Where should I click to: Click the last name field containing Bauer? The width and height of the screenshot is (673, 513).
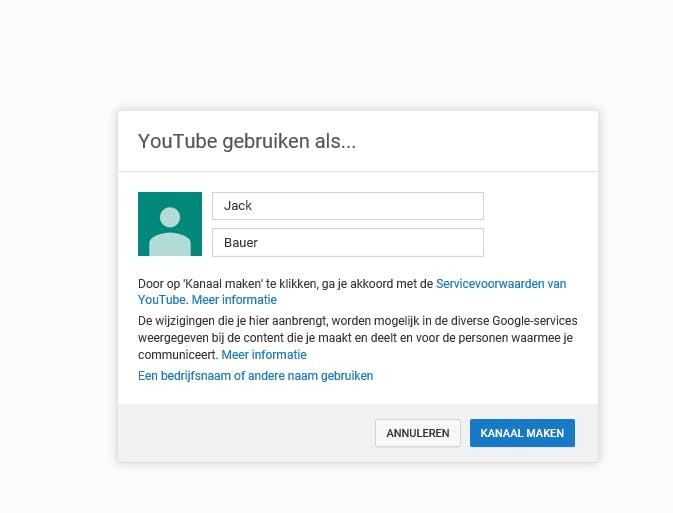point(348,243)
